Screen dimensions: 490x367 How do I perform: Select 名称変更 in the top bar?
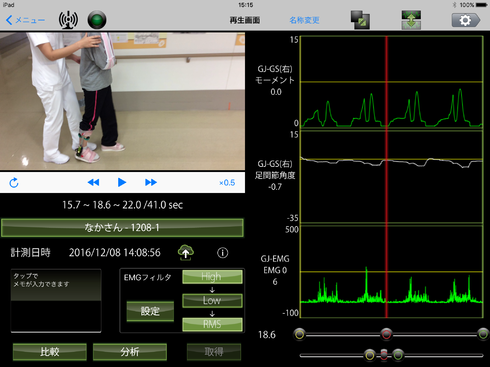click(x=304, y=20)
